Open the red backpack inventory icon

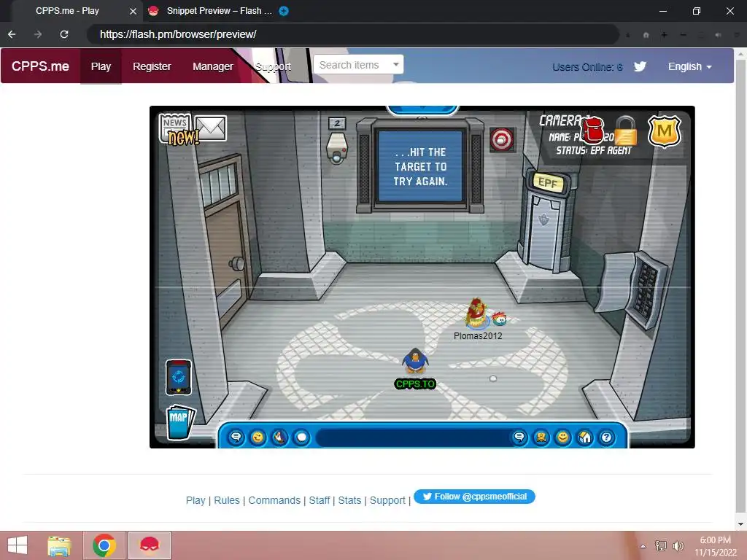point(592,130)
